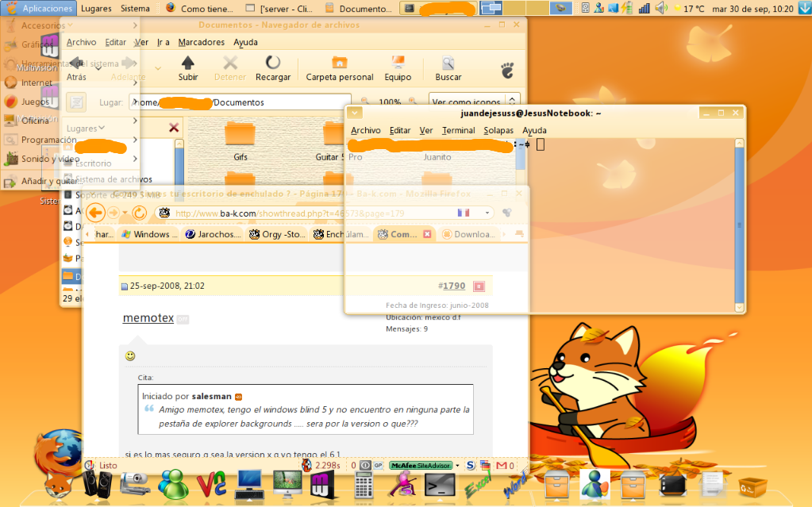Image resolution: width=812 pixels, height=507 pixels.
Task: Expand the Accesorios submenu in Aplicaciones
Action: click(x=70, y=25)
